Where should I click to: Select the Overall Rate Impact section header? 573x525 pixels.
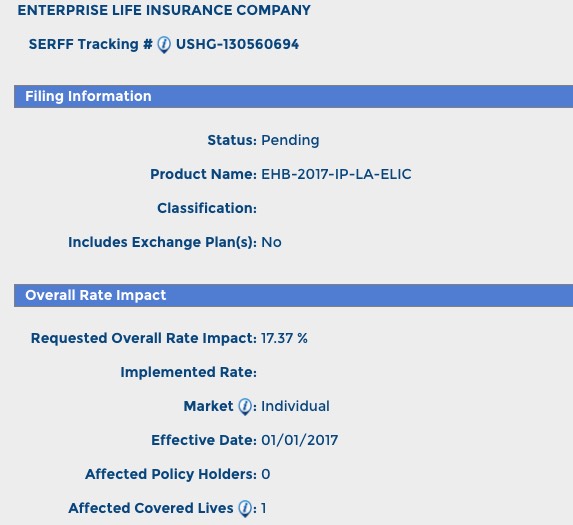tap(293, 295)
